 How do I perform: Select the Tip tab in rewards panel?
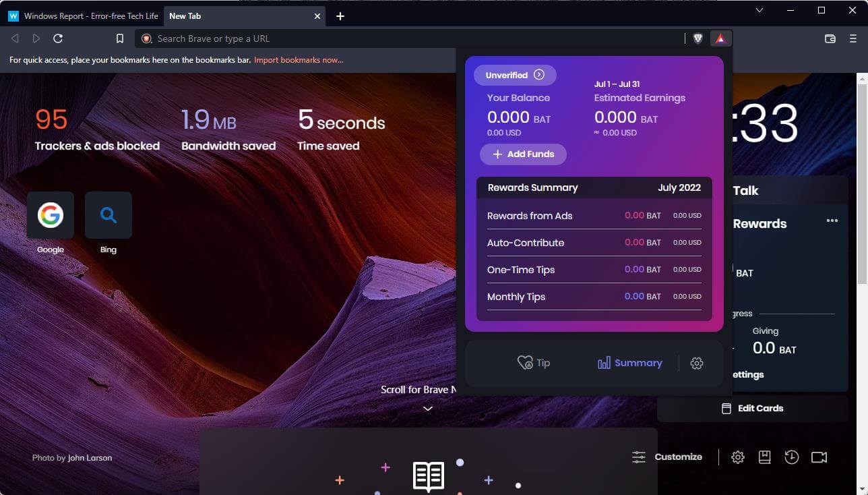point(534,363)
